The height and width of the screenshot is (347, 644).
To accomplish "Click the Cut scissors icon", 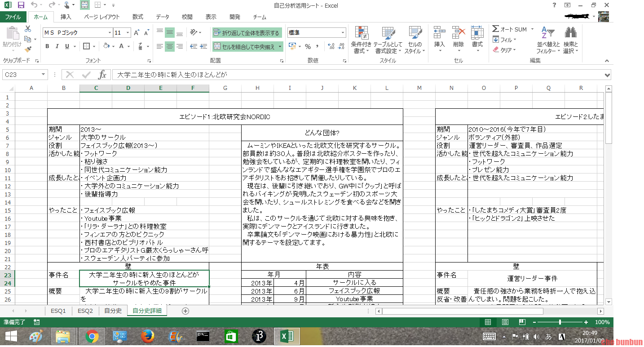I will point(28,29).
